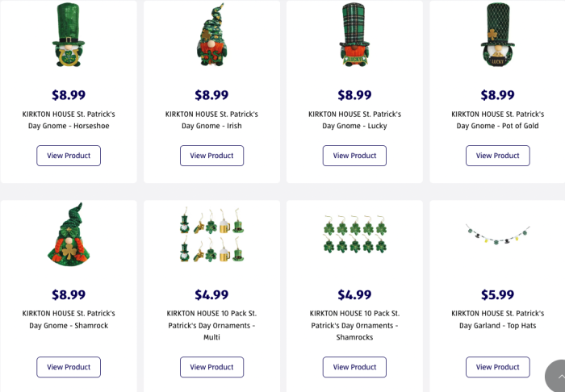The image size is (565, 392).
Task: Select the Shamrocks ornaments 10 pack image
Action: 354,234
